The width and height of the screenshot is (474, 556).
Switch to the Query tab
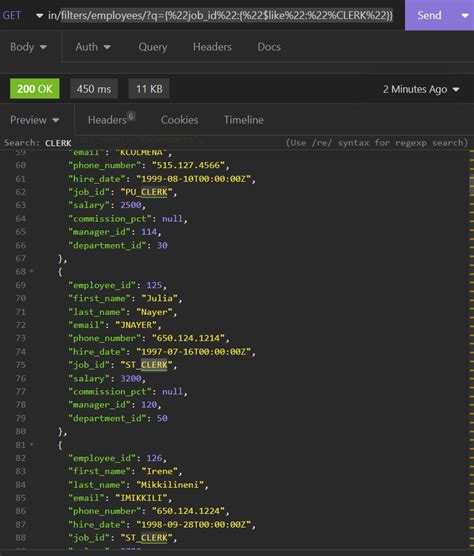pyautogui.click(x=153, y=47)
